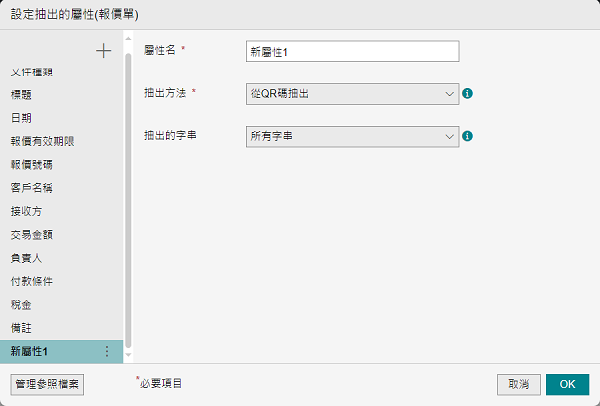
Task: Select 標題 in the attribute list
Action: [x=22, y=95]
